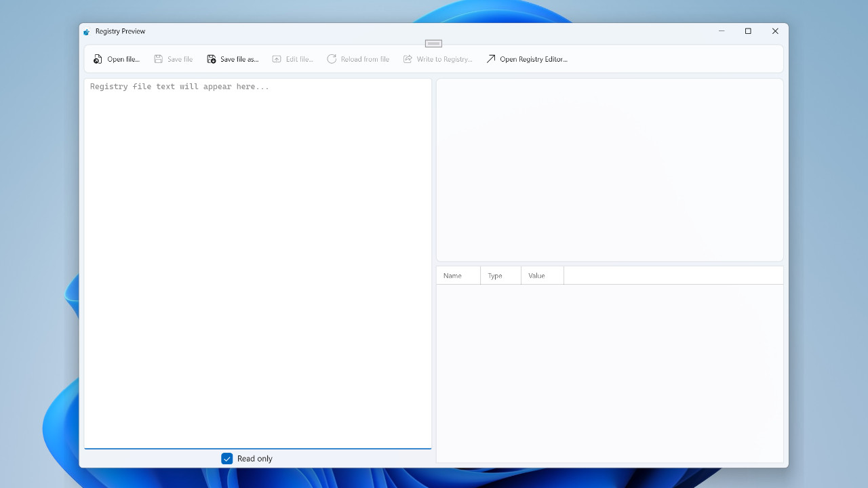Launch Registry Editor via the arrow icon
The image size is (868, 488).
(x=491, y=59)
